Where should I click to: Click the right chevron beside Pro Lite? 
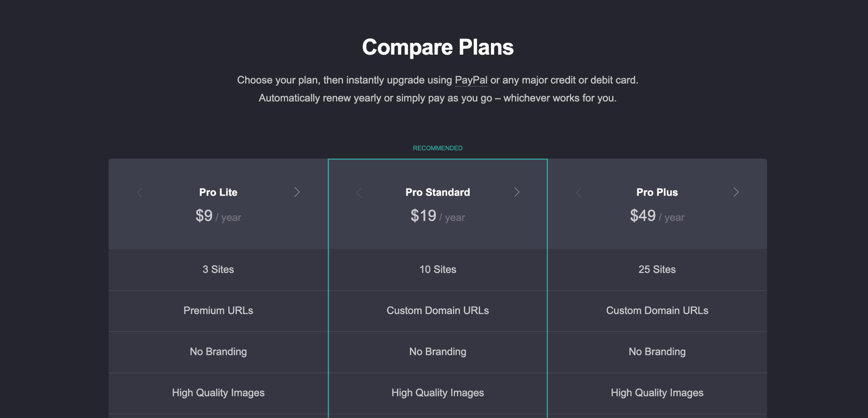click(x=297, y=193)
